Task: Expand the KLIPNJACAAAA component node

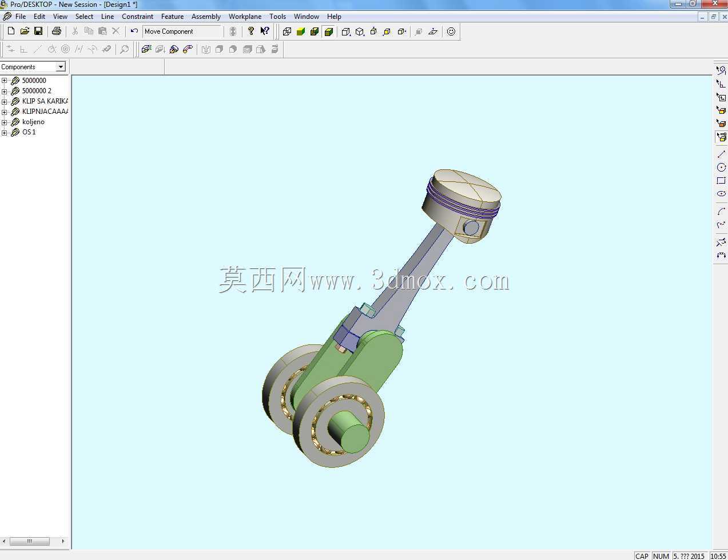Action: click(x=5, y=112)
